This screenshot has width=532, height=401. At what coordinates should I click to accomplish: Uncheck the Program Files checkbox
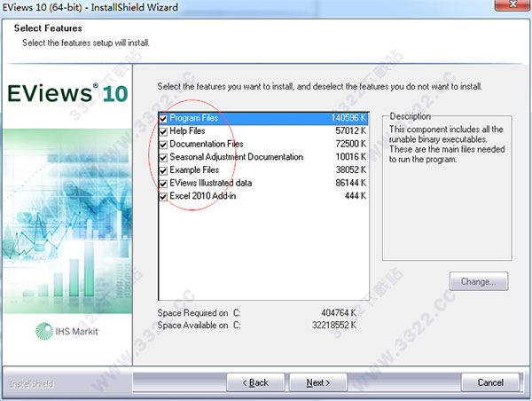[163, 119]
